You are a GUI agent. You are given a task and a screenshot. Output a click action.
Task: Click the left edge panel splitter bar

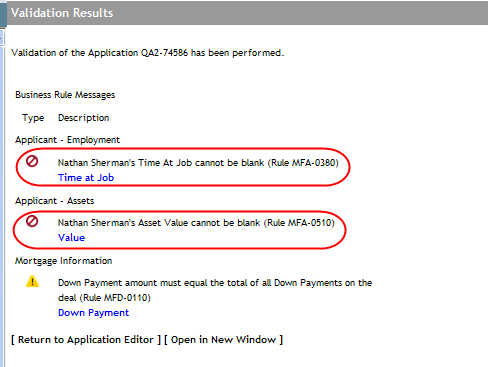3,197
